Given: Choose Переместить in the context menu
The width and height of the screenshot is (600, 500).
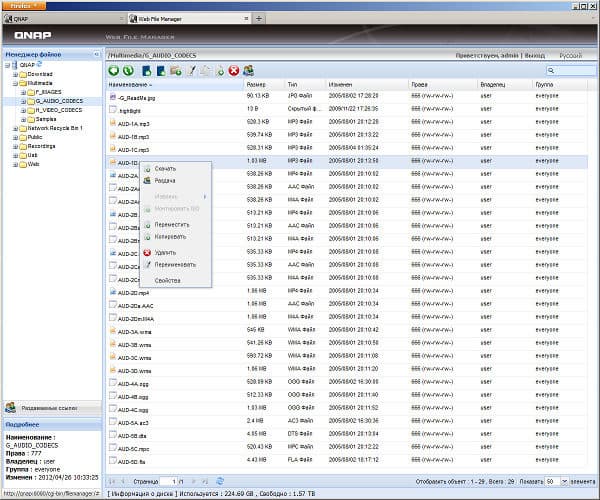Looking at the screenshot, I should pos(176,225).
